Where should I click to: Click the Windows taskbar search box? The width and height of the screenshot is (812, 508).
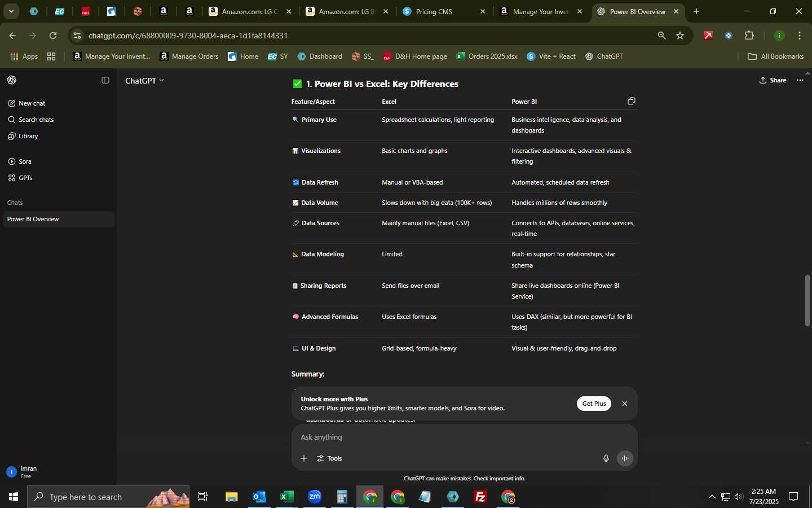pyautogui.click(x=108, y=497)
